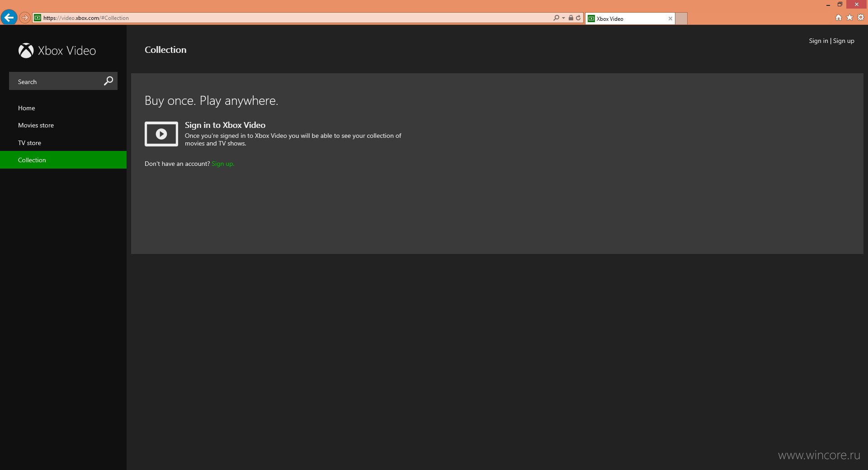This screenshot has height=470, width=868.
Task: Click the Xbox Video title text
Action: [67, 51]
